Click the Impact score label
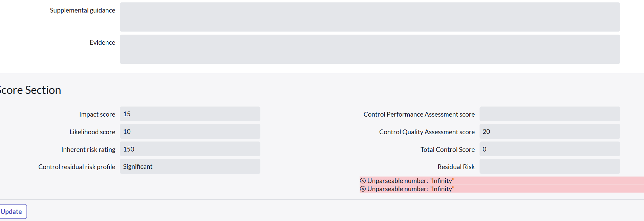The width and height of the screenshot is (644, 221). point(97,114)
